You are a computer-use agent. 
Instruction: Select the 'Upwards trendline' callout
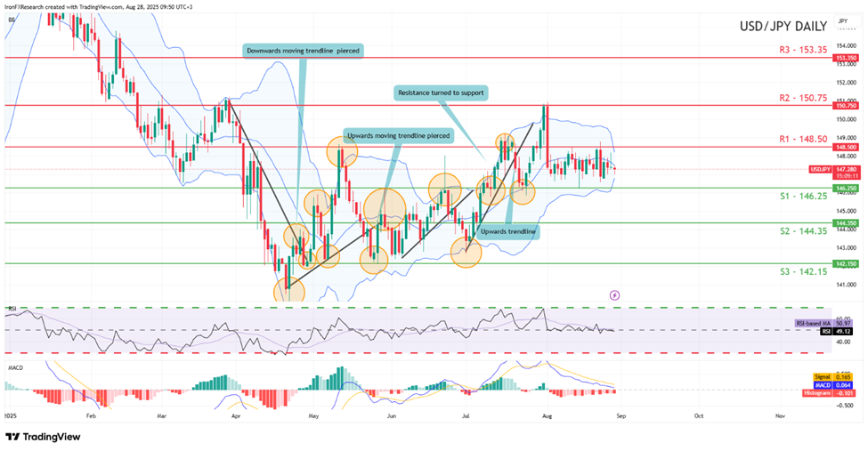508,231
